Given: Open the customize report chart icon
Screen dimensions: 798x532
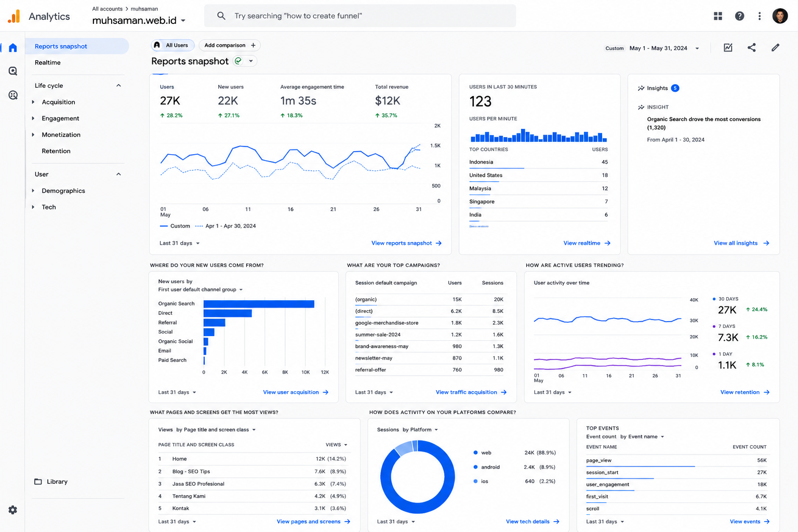Looking at the screenshot, I should (x=728, y=47).
